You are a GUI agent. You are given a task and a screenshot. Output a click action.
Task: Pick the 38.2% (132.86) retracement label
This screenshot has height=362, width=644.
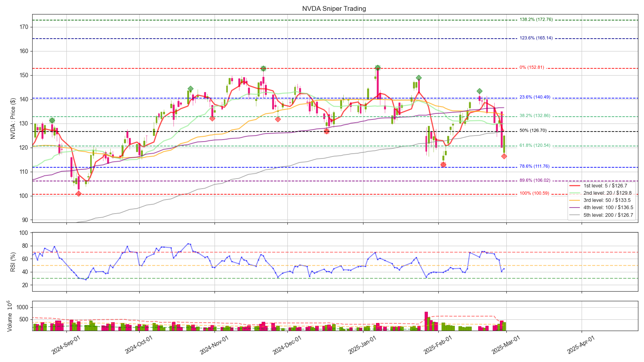click(x=535, y=115)
